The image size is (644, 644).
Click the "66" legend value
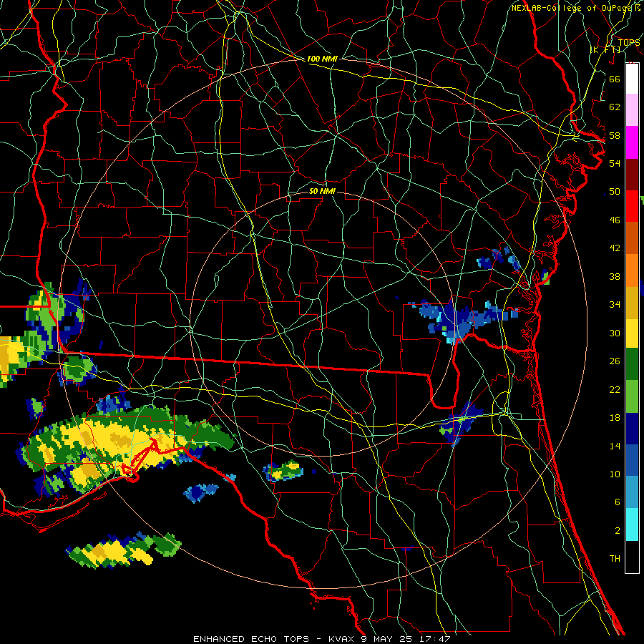tap(615, 79)
